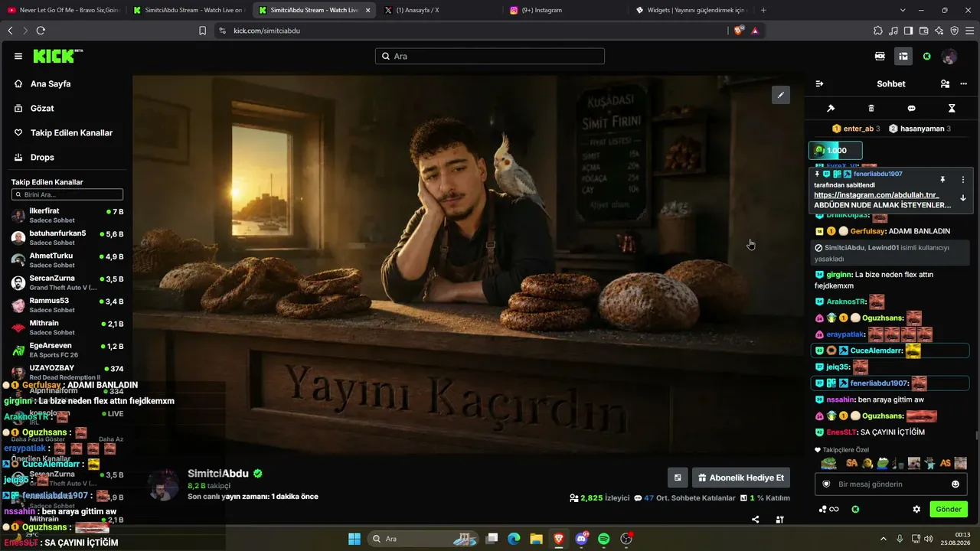Open the Leo AI sparkle icon
The height and width of the screenshot is (551, 980).
[x=939, y=31]
